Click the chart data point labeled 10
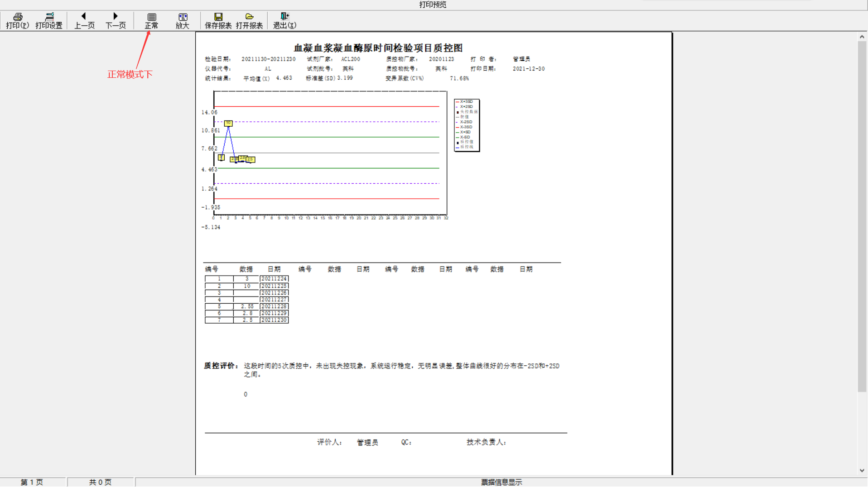Screen dimensions: 868x487 click(x=228, y=123)
